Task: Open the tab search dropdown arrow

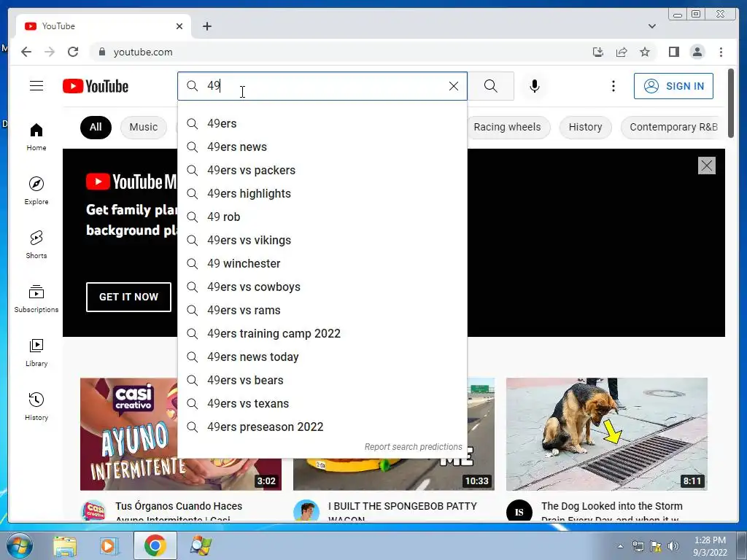Action: pyautogui.click(x=651, y=26)
